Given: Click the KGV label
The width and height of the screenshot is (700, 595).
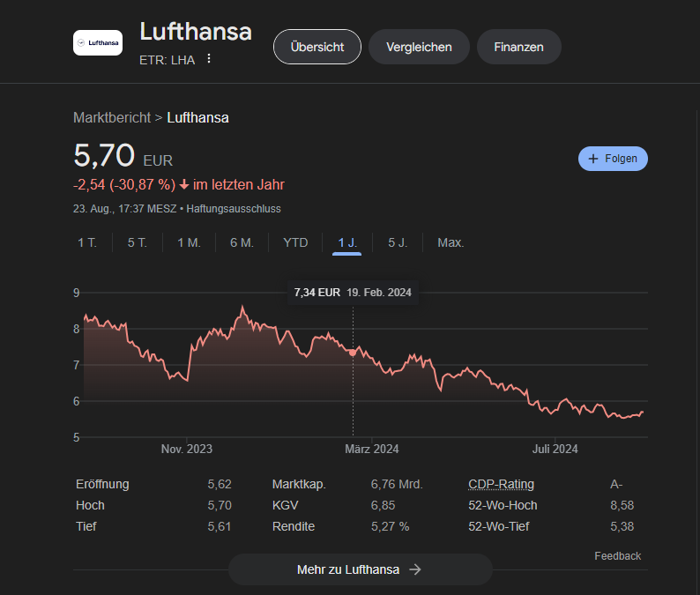Looking at the screenshot, I should [x=285, y=505].
